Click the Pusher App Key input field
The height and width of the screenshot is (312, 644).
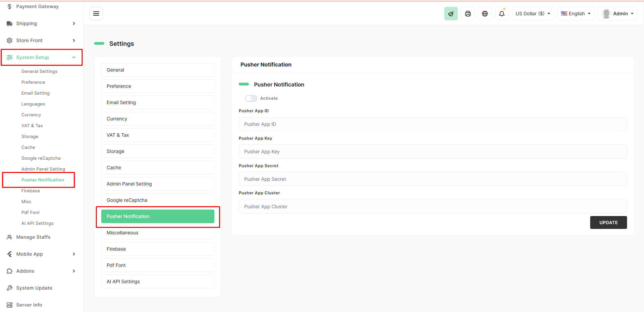tap(432, 152)
